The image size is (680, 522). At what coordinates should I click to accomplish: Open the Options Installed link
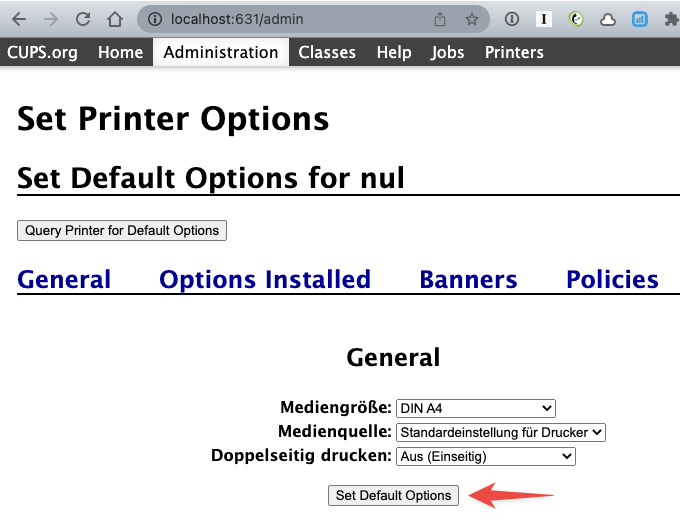[x=265, y=279]
